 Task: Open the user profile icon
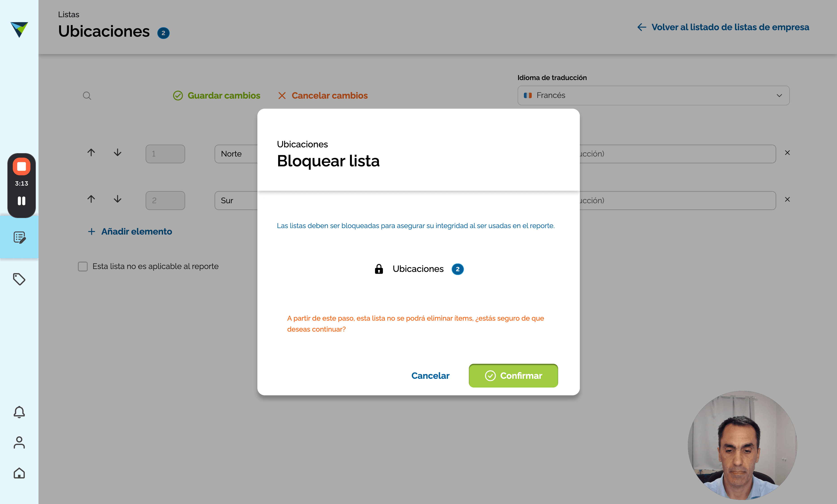(x=19, y=443)
